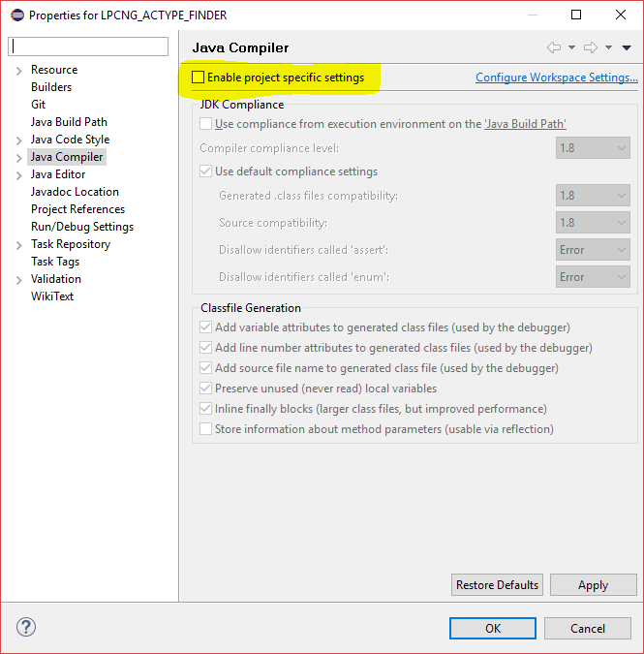Click the Forward navigation arrow icon
Viewport: 644px width, 654px height.
591,47
